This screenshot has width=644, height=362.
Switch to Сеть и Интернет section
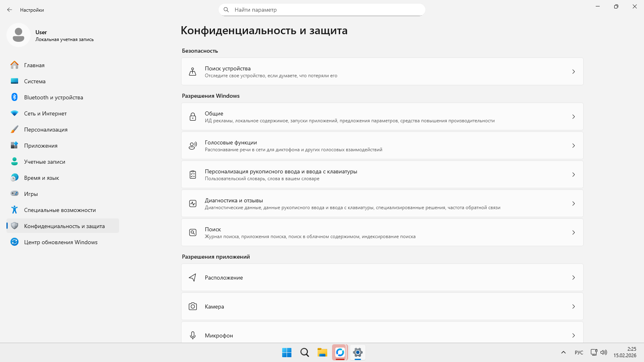[x=63, y=113]
